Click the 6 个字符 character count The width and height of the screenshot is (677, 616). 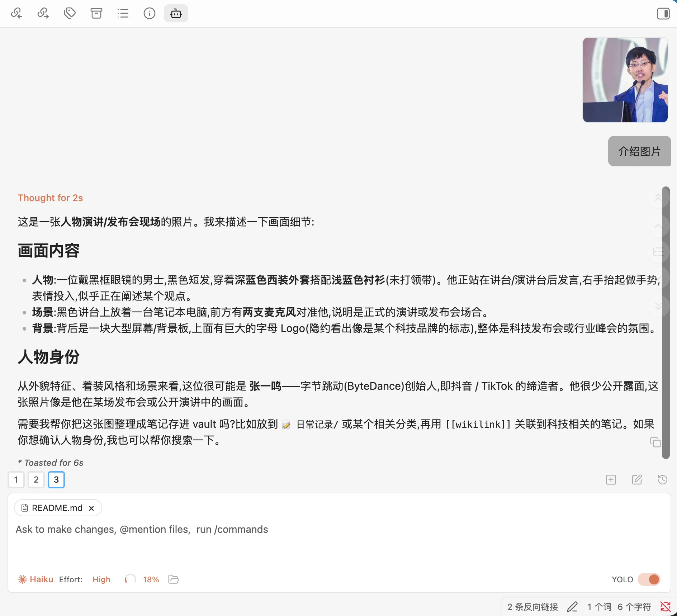[x=634, y=607]
